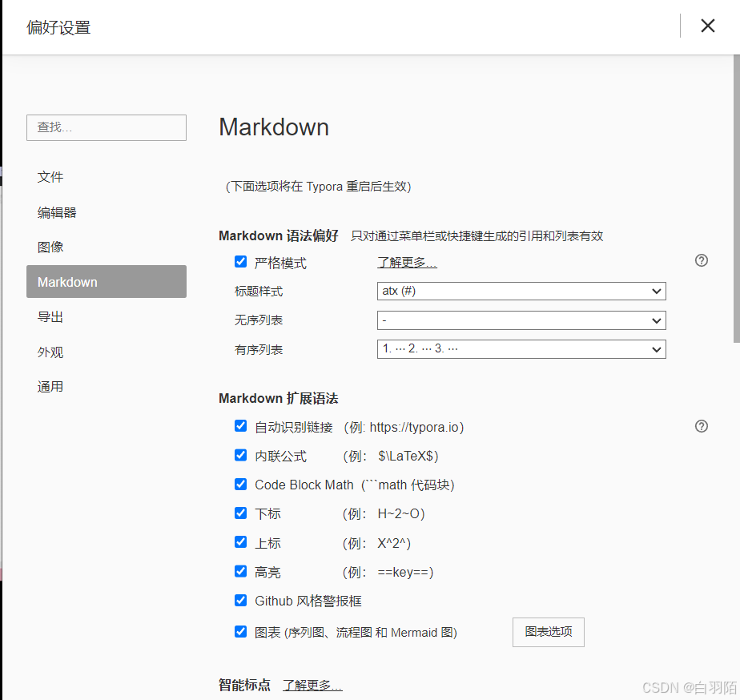Click the help icon beside 严格模式

point(701,260)
